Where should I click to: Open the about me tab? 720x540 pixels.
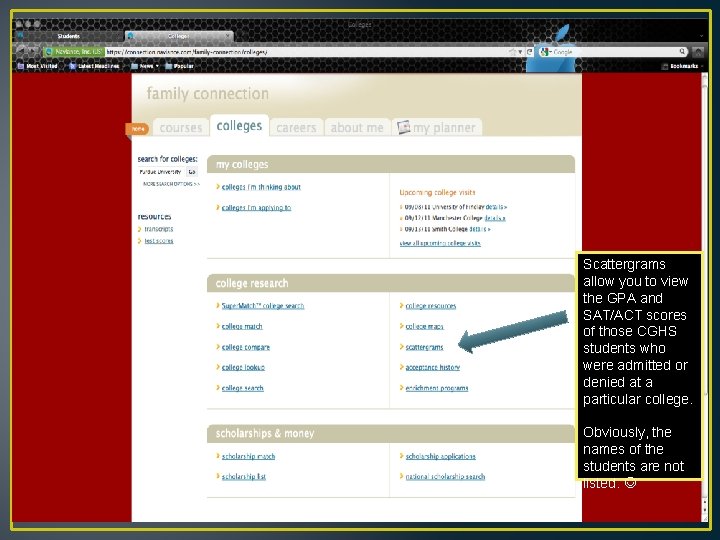(x=357, y=128)
